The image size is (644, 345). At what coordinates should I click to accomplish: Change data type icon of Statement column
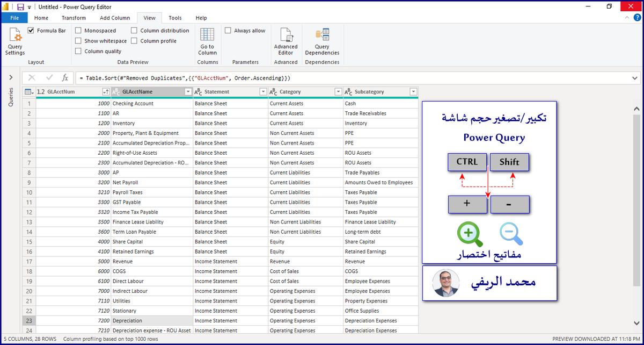click(199, 92)
